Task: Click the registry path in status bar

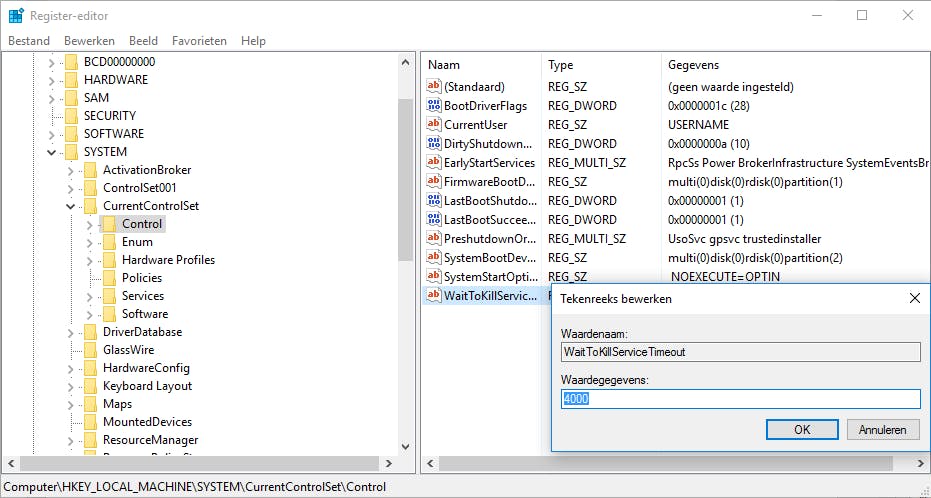Action: coord(195,487)
